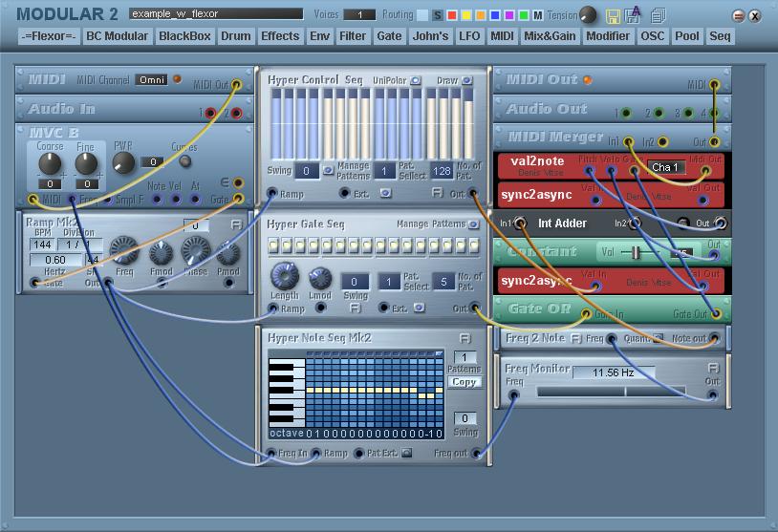Open the Effects module category
778x532 pixels.
pyautogui.click(x=280, y=36)
